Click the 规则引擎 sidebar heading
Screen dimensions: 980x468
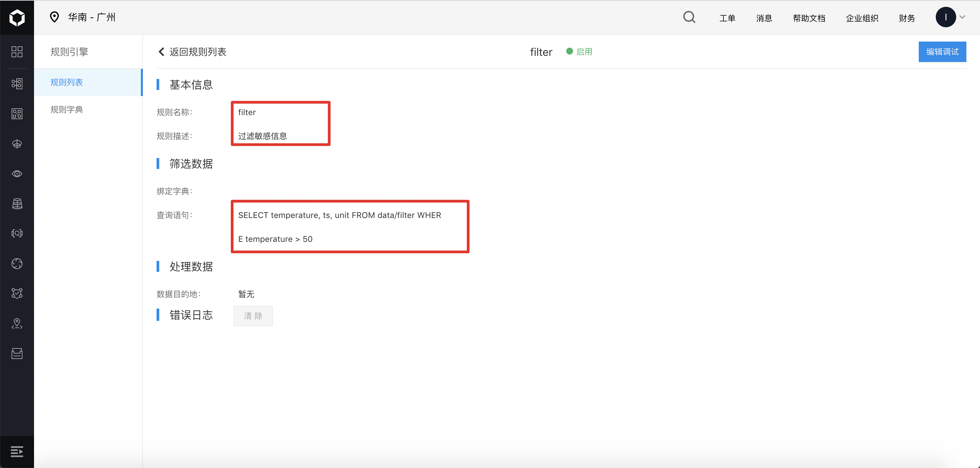[x=69, y=52]
